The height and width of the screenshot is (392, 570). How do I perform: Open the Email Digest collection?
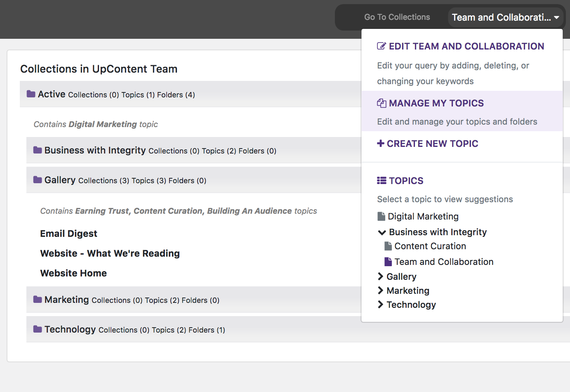[69, 234]
